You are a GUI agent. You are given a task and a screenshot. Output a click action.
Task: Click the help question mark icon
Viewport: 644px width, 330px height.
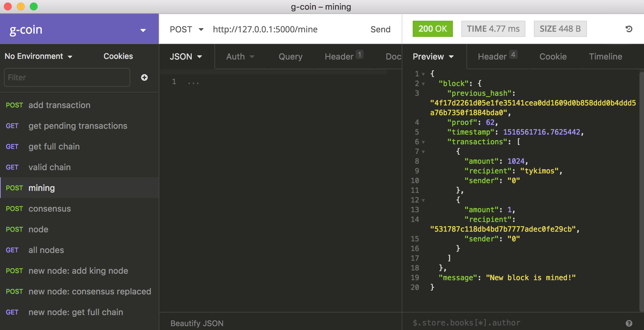tap(629, 323)
